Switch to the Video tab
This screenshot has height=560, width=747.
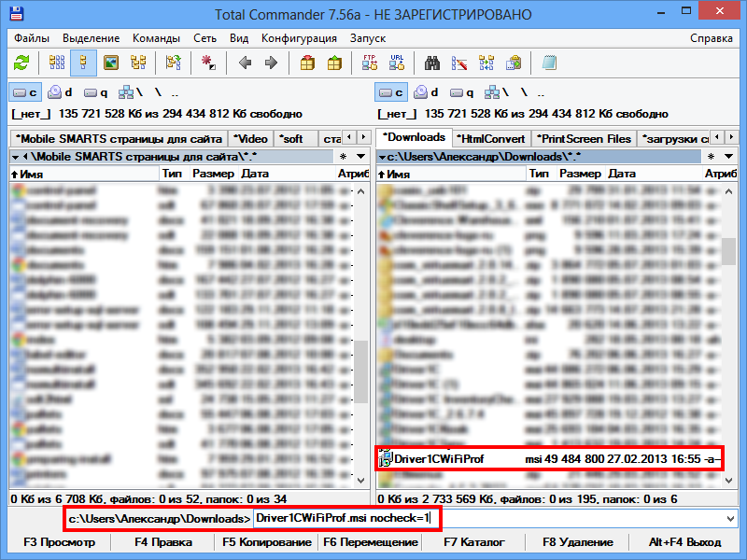coord(250,139)
